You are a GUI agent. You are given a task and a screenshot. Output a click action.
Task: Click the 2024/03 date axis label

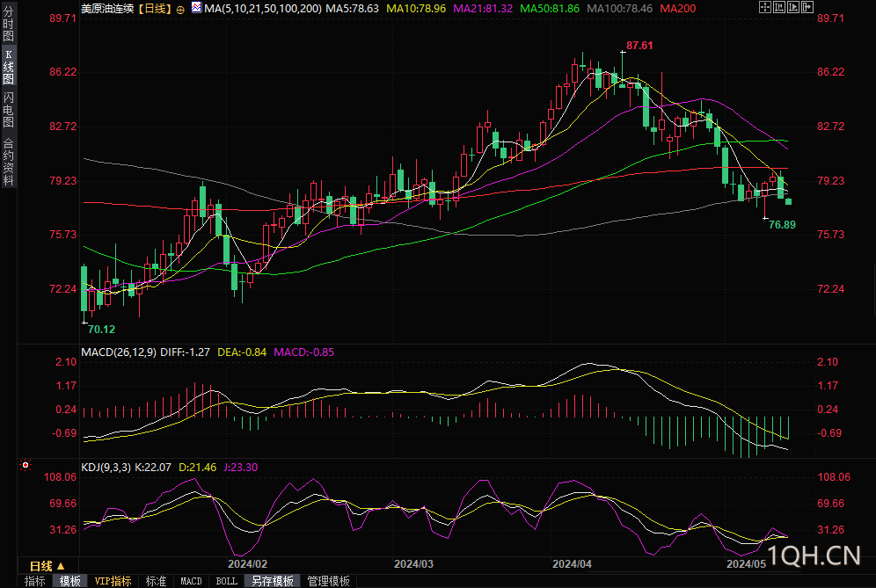point(413,564)
